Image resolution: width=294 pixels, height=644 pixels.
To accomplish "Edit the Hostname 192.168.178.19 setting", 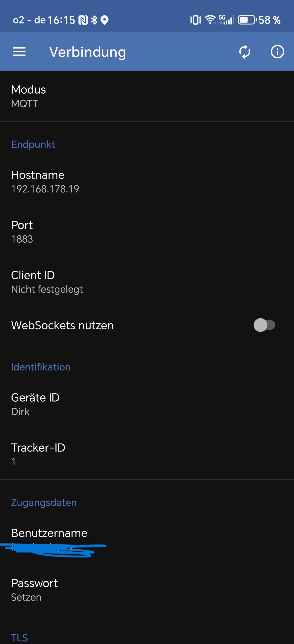I will click(x=147, y=182).
